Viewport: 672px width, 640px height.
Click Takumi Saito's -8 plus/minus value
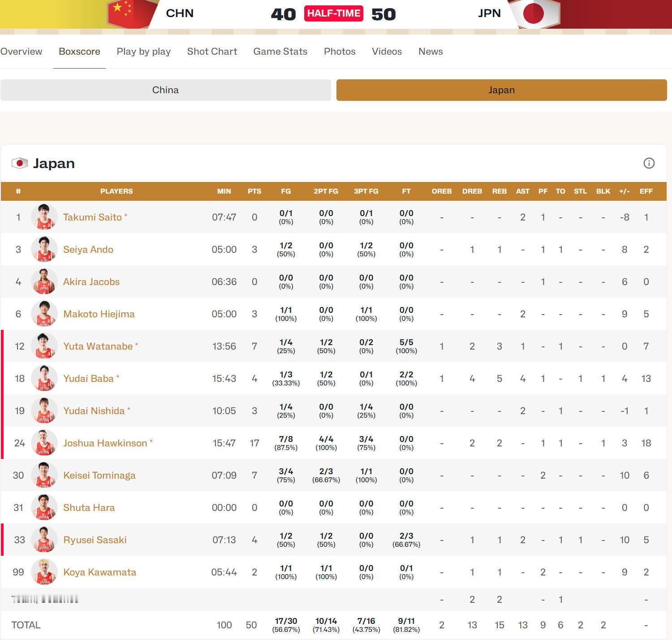pos(625,217)
